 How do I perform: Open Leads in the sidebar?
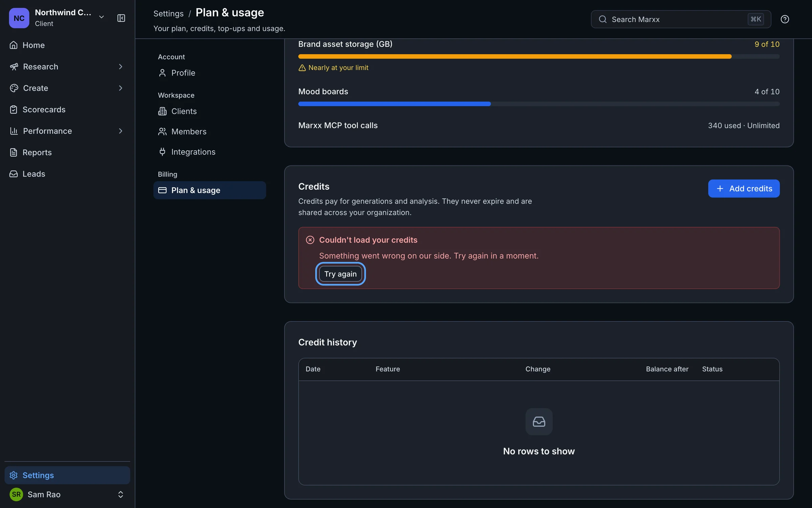coord(67,174)
